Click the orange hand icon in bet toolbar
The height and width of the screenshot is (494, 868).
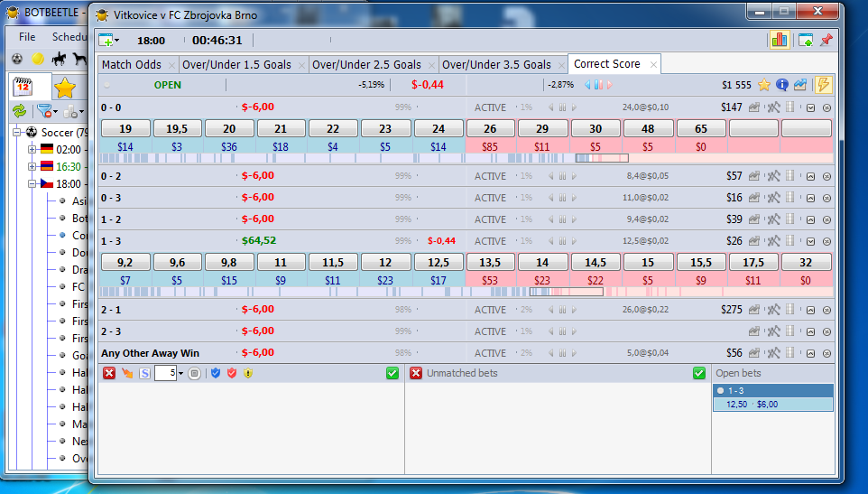tap(127, 373)
